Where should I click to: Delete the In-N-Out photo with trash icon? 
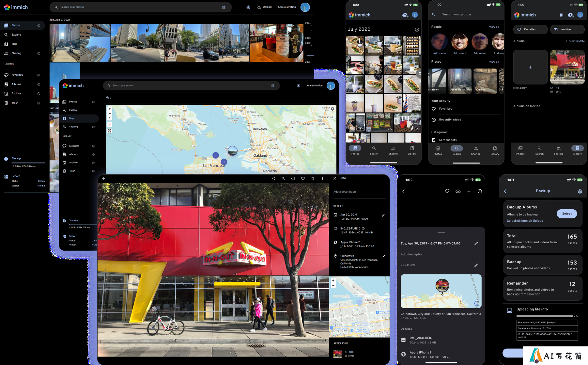point(313,179)
